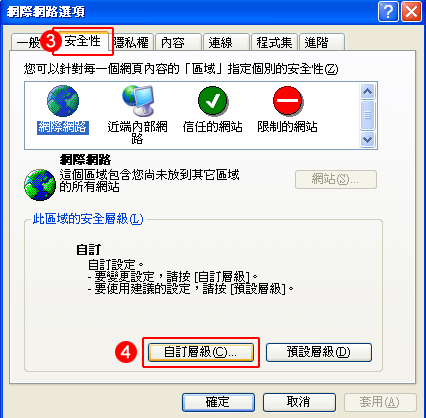
Task: Go to the 連線 tab
Action: 226,43
